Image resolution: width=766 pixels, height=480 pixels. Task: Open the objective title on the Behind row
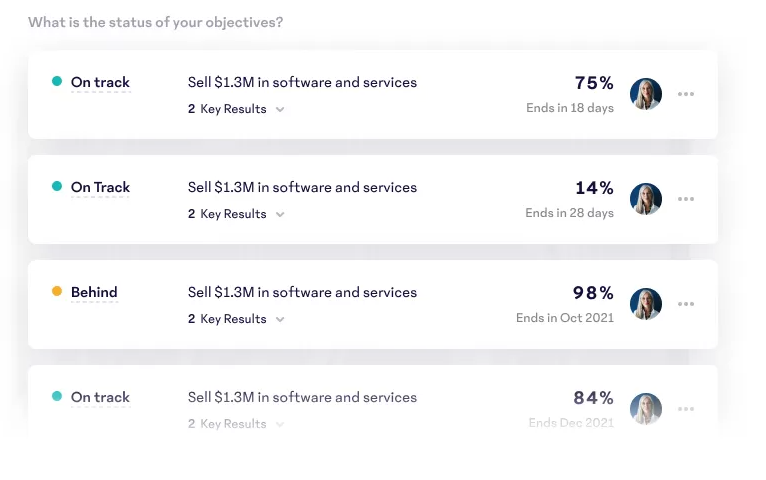302,292
